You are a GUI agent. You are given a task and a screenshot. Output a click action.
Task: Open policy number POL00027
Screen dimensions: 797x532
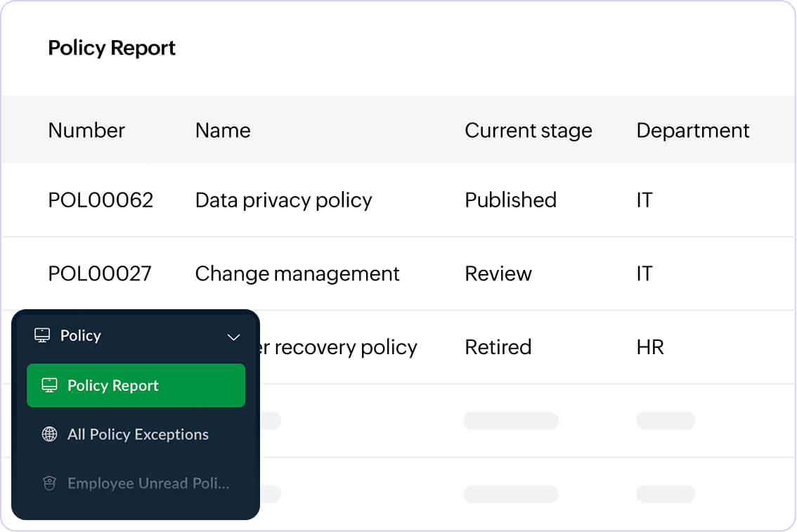tap(100, 273)
